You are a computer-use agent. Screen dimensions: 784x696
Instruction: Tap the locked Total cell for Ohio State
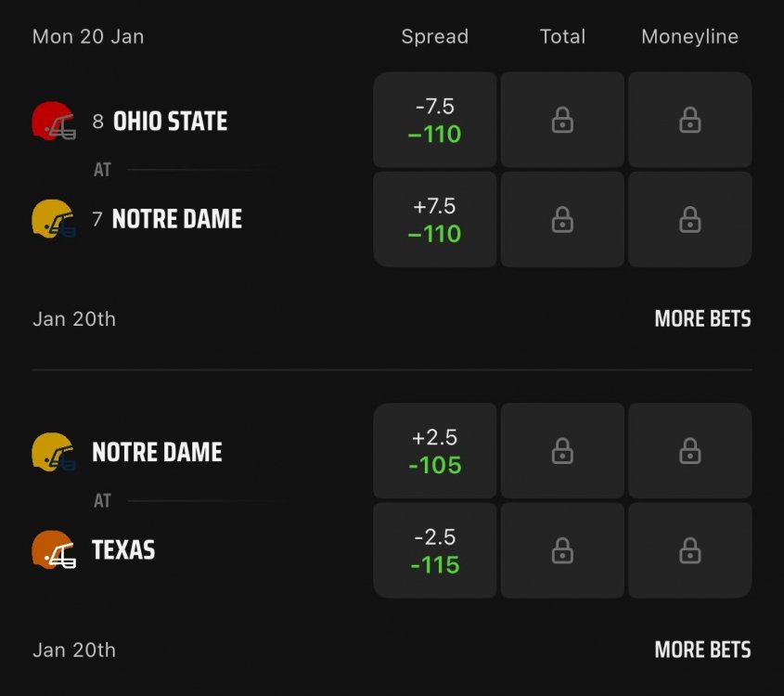(562, 120)
